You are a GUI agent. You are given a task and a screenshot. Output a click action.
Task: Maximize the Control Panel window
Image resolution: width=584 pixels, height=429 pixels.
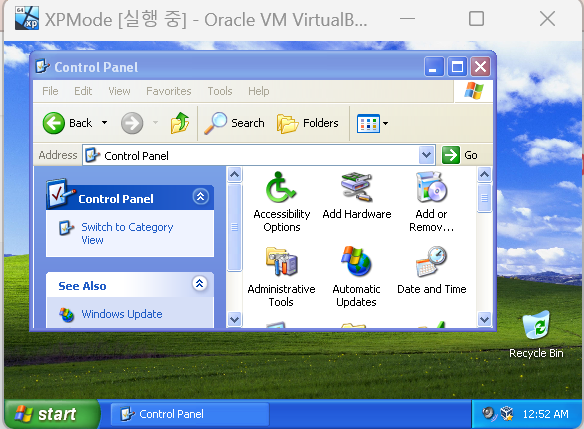pos(457,67)
